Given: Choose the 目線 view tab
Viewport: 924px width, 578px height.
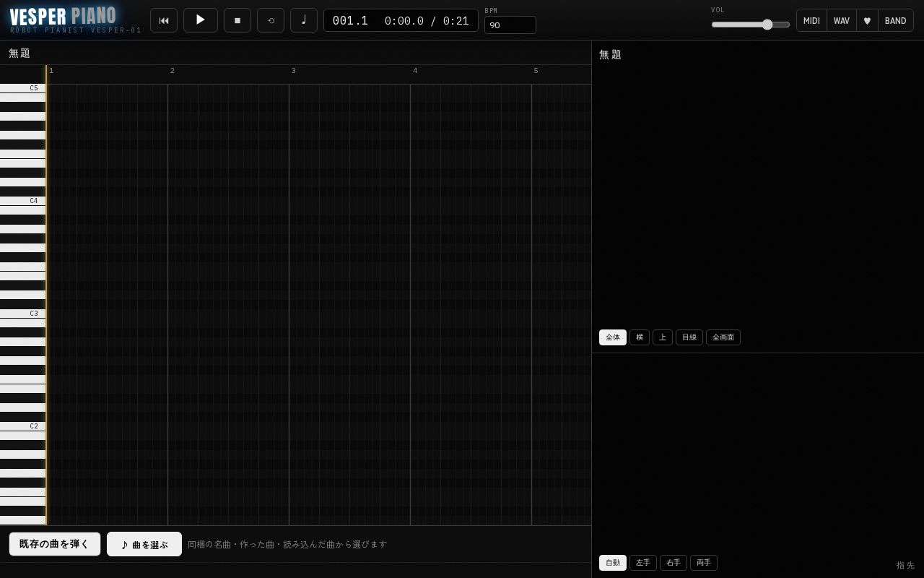Looking at the screenshot, I should pyautogui.click(x=689, y=337).
